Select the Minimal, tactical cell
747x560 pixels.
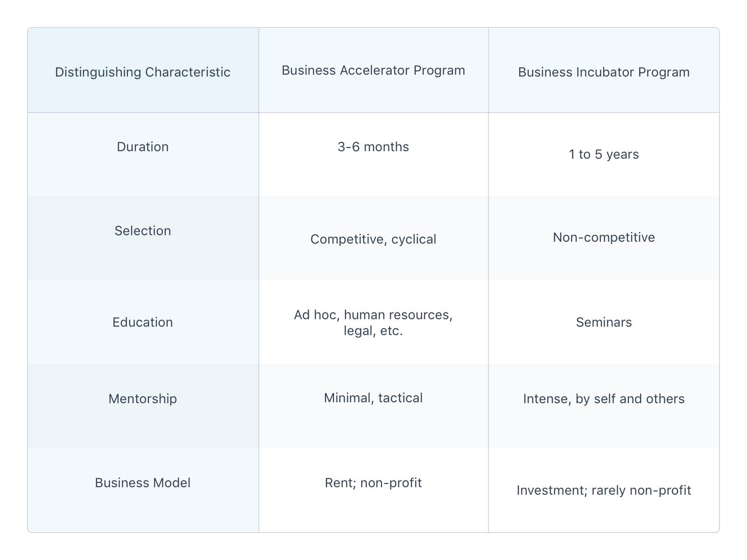point(373,398)
